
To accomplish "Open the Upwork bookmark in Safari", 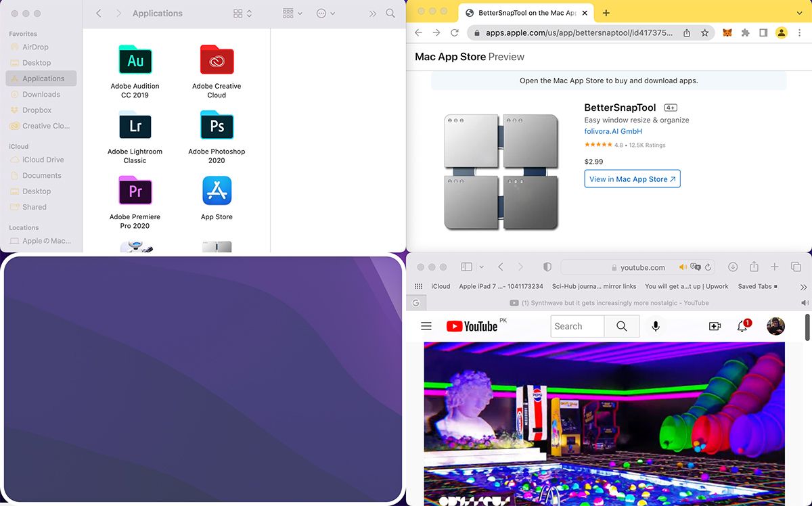I will coord(687,286).
